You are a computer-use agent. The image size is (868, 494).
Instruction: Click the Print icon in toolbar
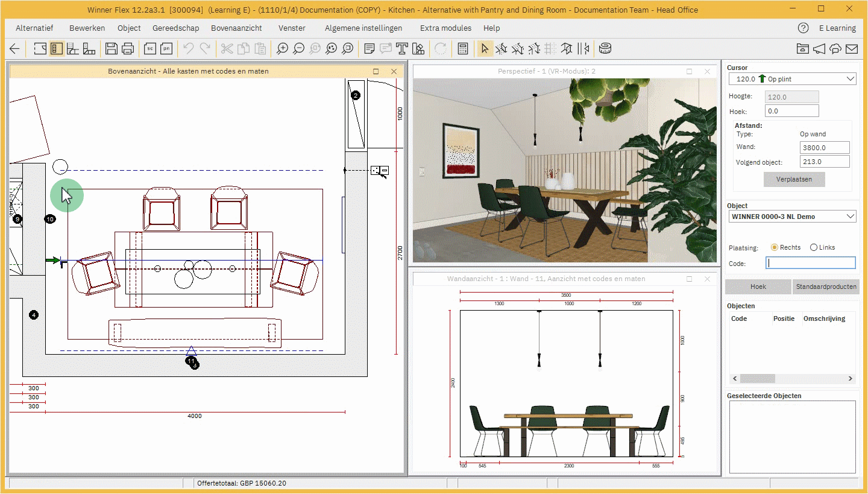click(x=128, y=49)
